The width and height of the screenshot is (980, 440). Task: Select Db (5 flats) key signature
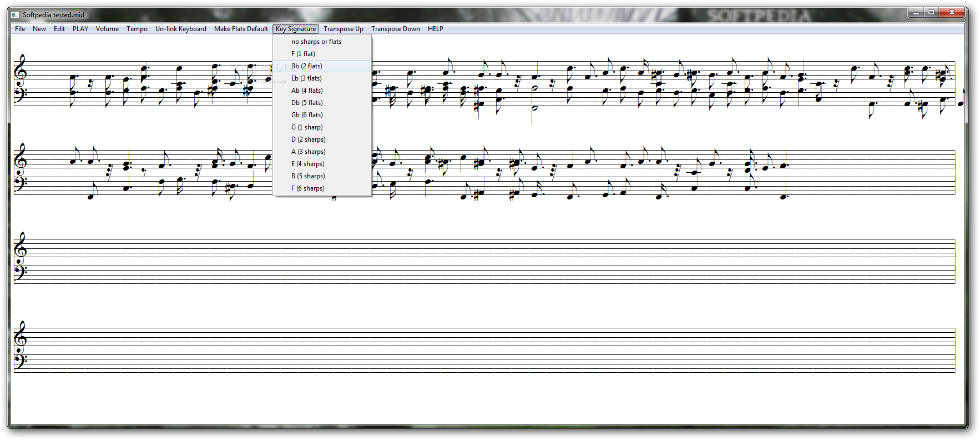(322, 103)
